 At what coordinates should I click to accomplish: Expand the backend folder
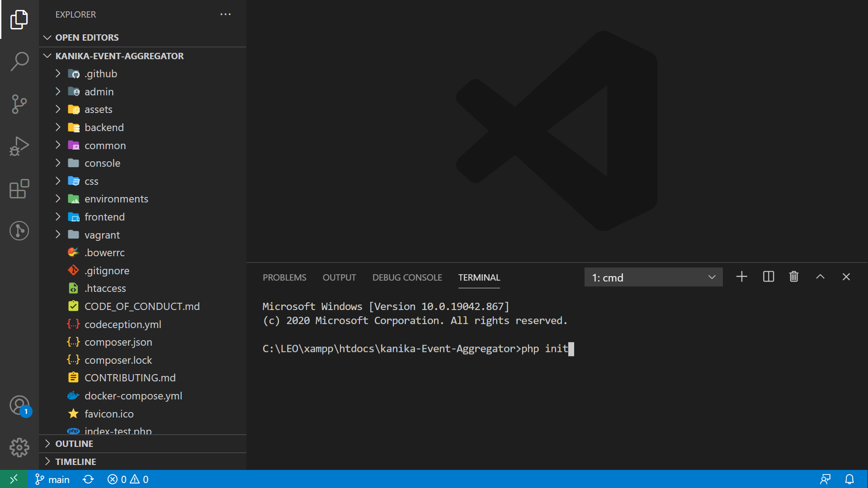point(142,127)
